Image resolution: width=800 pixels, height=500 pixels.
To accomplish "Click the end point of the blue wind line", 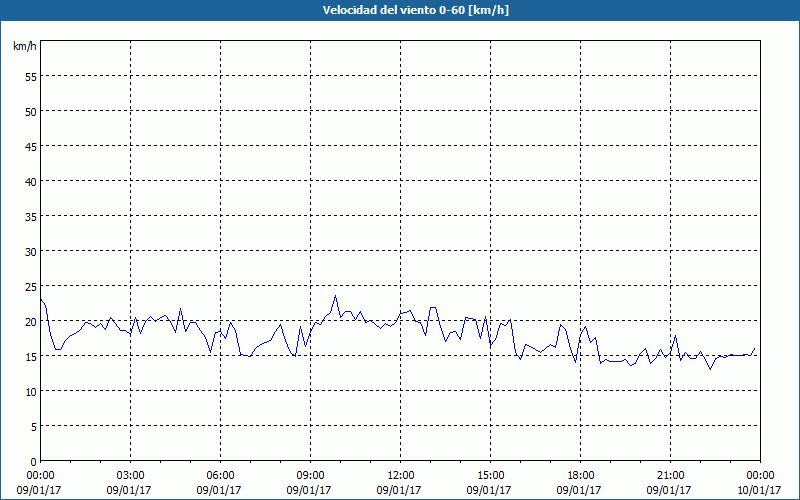I will pyautogui.click(x=755, y=348).
